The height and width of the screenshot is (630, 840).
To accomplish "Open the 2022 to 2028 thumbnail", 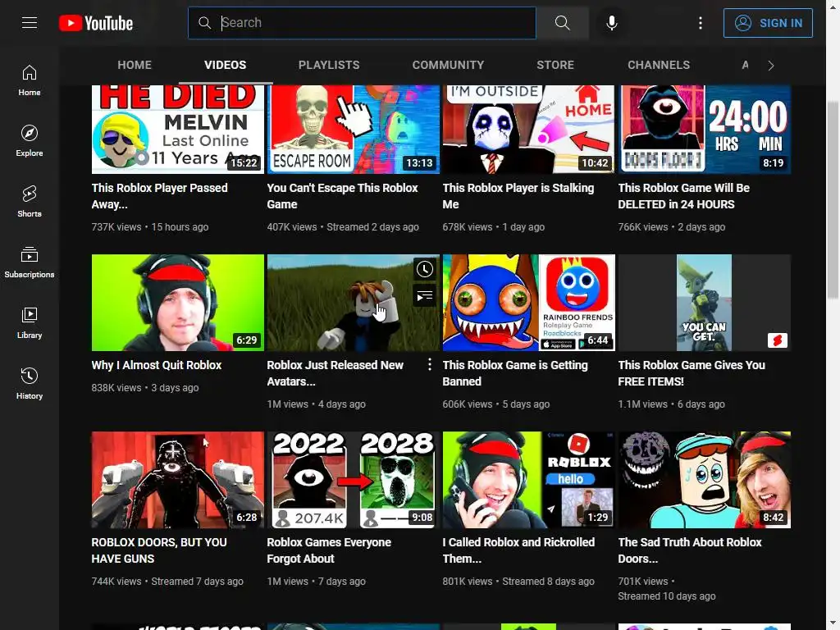I will (353, 480).
